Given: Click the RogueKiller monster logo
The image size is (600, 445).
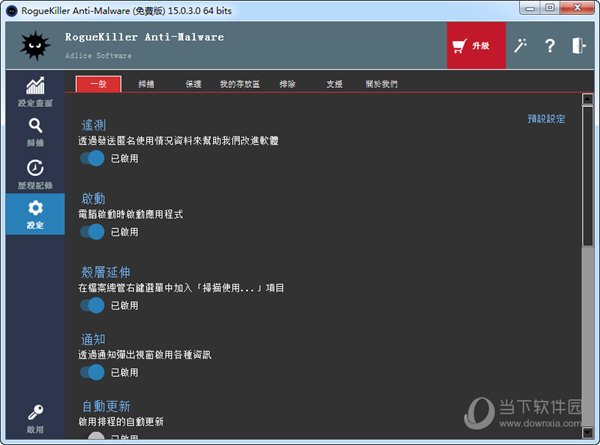Looking at the screenshot, I should [x=35, y=46].
